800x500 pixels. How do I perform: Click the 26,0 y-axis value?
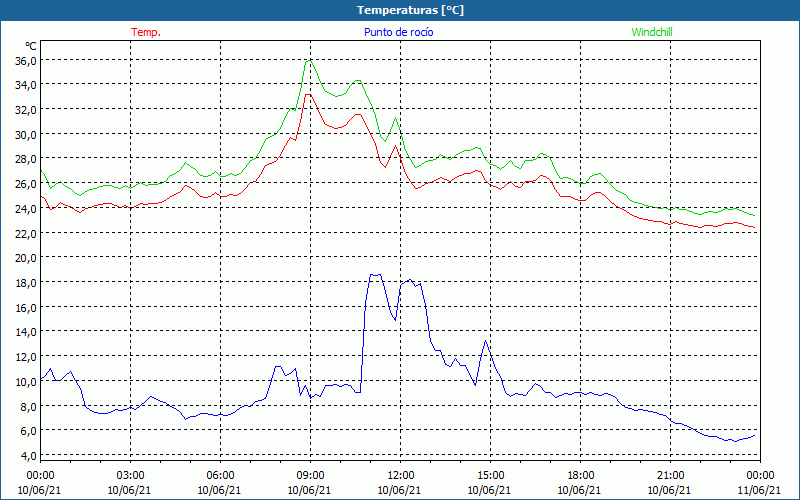click(26, 184)
